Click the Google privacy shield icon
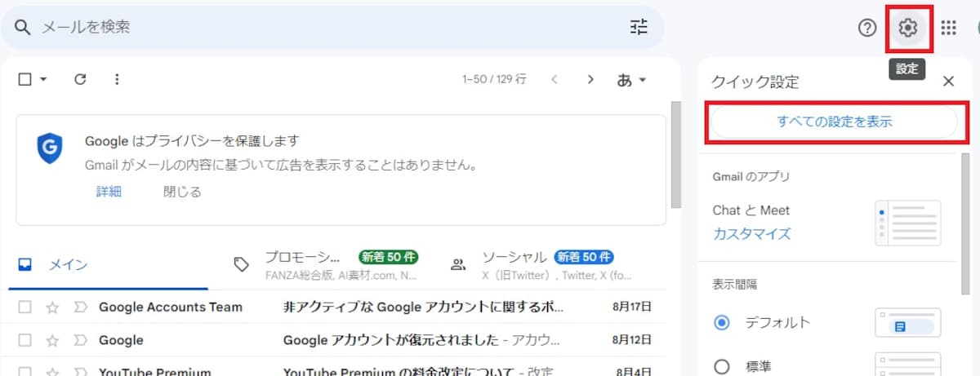 50,148
